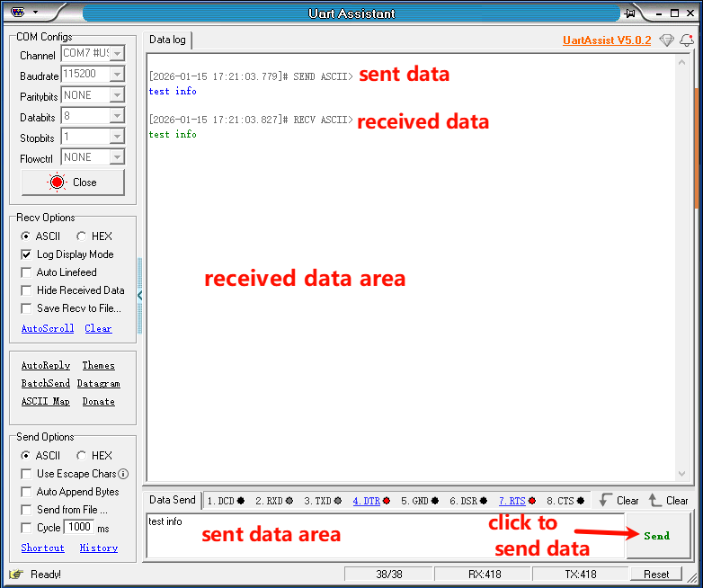Click the Reset counter button
Screen dimensions: 703x588
(x=656, y=575)
